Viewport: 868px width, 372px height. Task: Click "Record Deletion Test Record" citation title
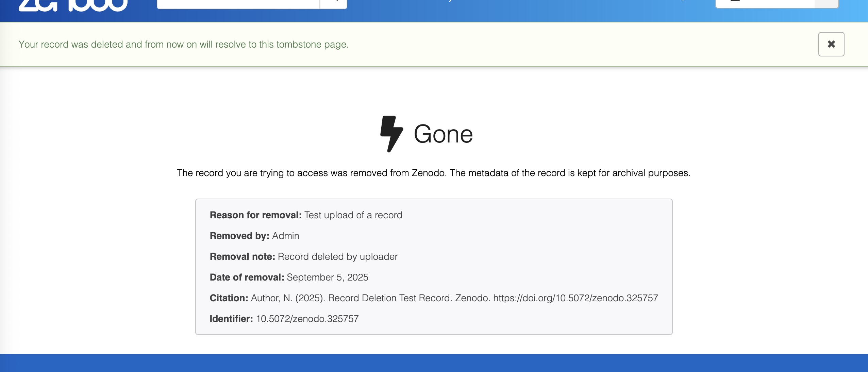point(389,298)
